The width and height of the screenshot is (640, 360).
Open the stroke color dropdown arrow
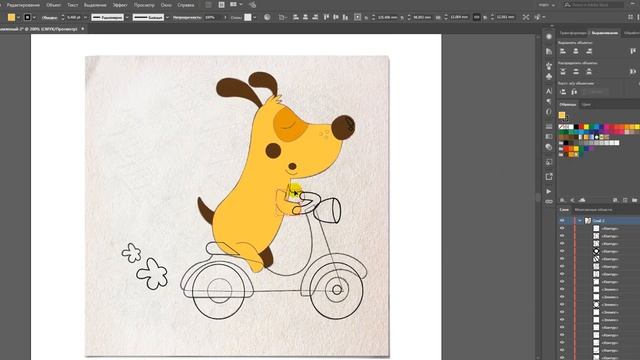click(x=34, y=18)
